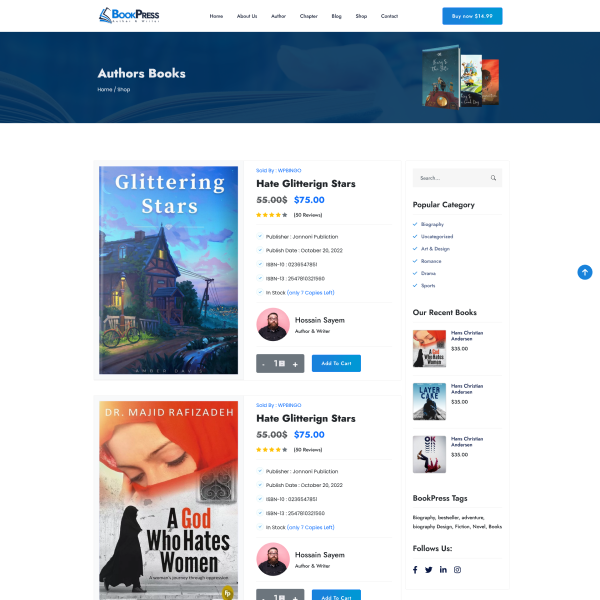Open second Hate Glitterign Stars title

tap(306, 419)
